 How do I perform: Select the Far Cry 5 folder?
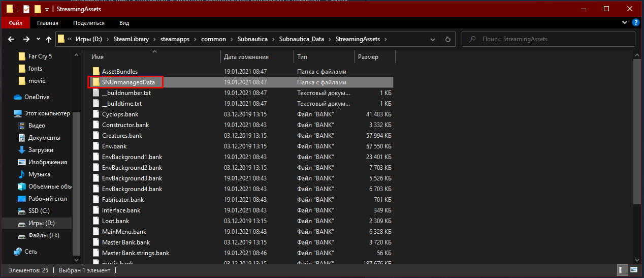click(x=40, y=56)
